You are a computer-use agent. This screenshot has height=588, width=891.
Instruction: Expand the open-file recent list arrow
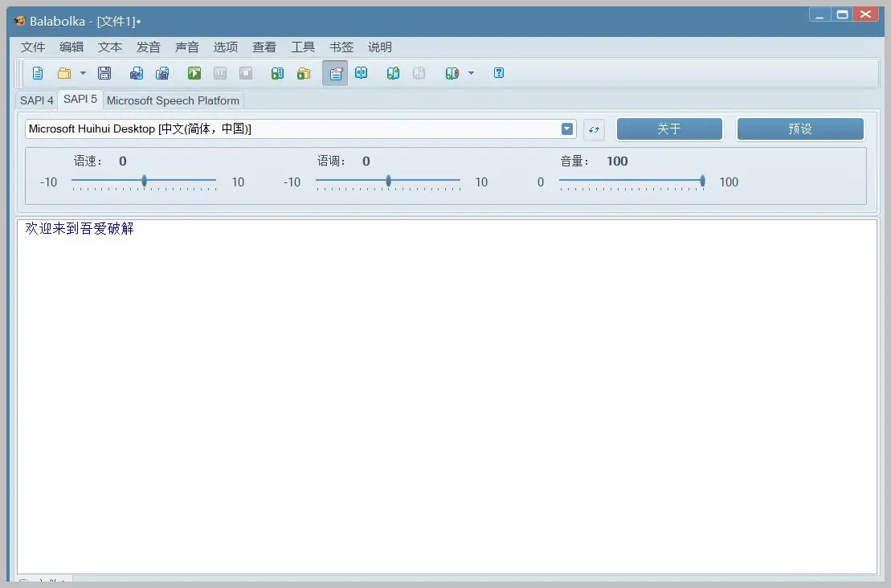click(x=83, y=73)
